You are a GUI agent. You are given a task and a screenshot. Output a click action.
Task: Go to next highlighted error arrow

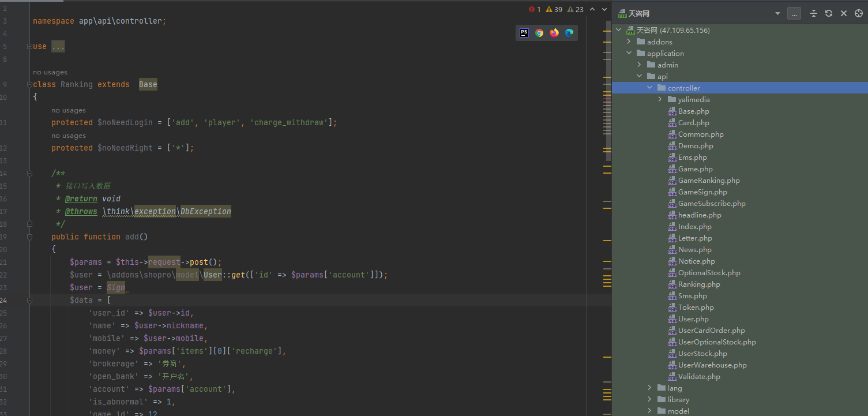pos(604,9)
